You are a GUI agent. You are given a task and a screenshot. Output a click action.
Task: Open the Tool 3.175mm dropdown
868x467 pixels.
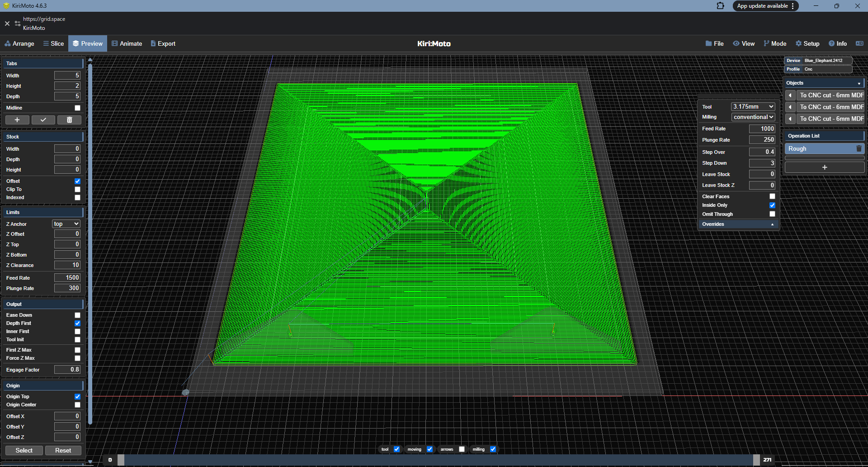coord(753,107)
